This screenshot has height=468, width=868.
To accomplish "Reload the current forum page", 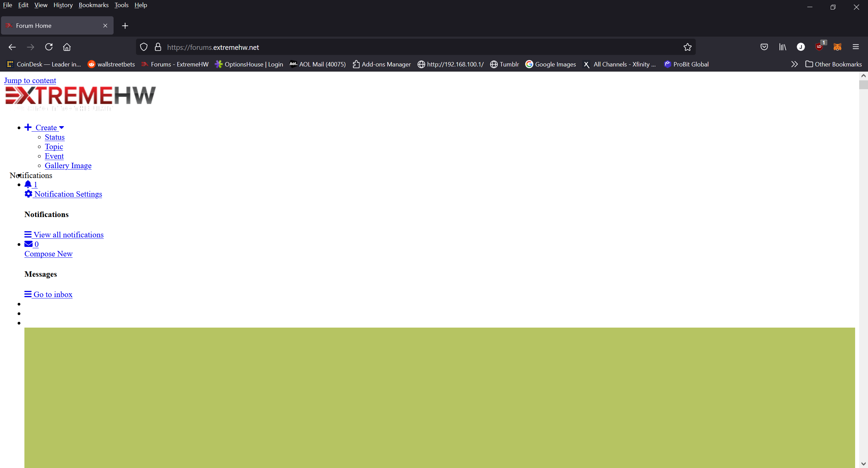I will coord(49,47).
